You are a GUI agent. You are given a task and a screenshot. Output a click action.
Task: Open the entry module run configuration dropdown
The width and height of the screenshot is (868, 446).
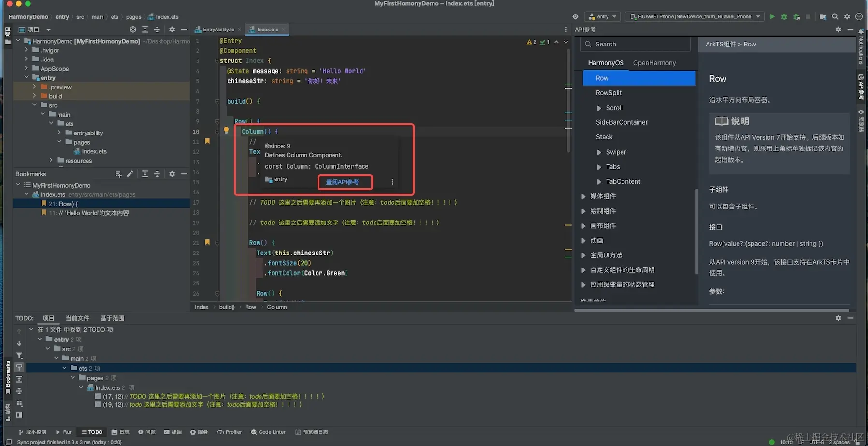[x=603, y=16]
